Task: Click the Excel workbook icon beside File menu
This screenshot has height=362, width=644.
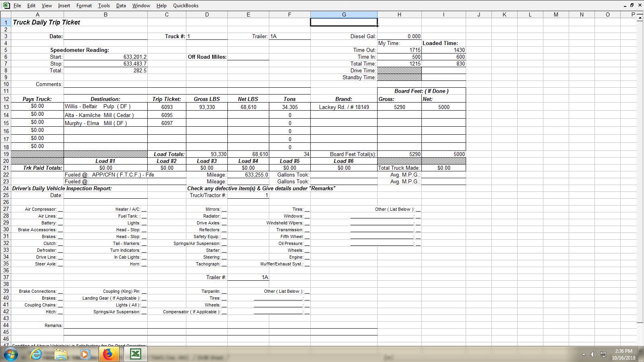Action: pos(6,5)
